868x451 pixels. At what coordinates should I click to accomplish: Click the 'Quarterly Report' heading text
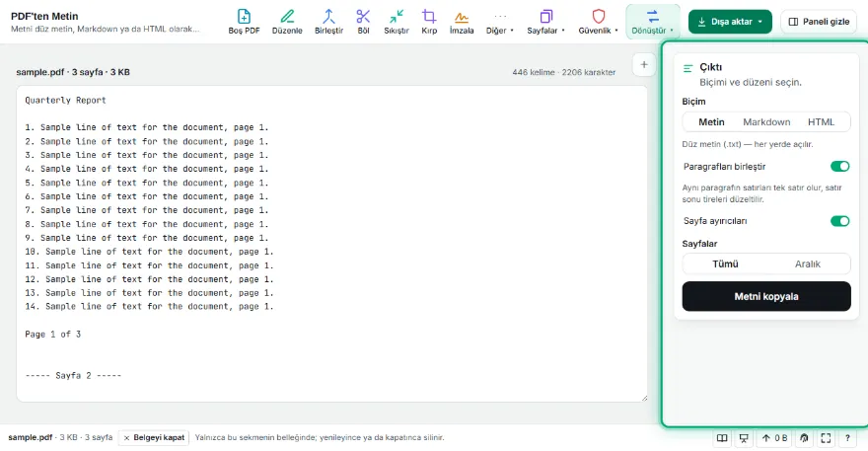[65, 101]
